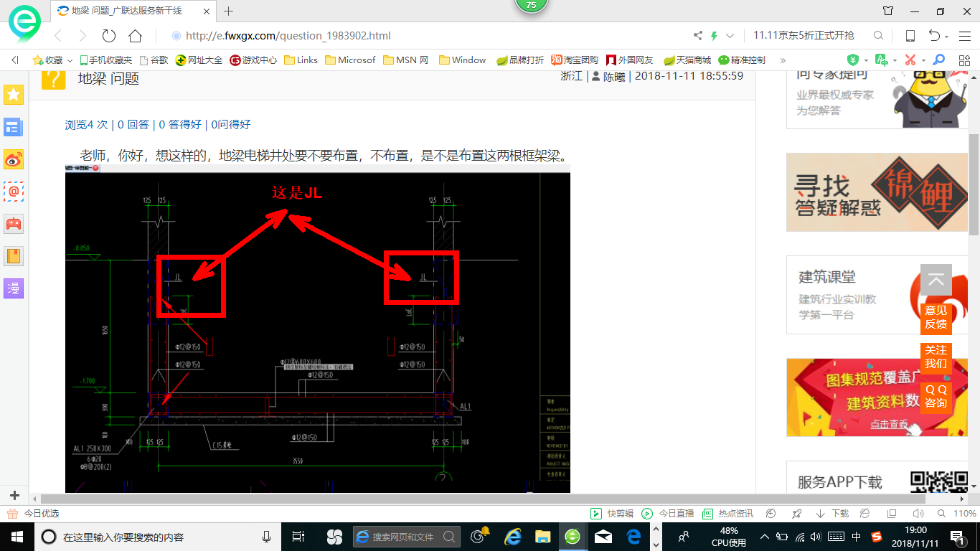The height and width of the screenshot is (551, 980).
Task: Click the QQ咨询 orange button
Action: coord(936,396)
